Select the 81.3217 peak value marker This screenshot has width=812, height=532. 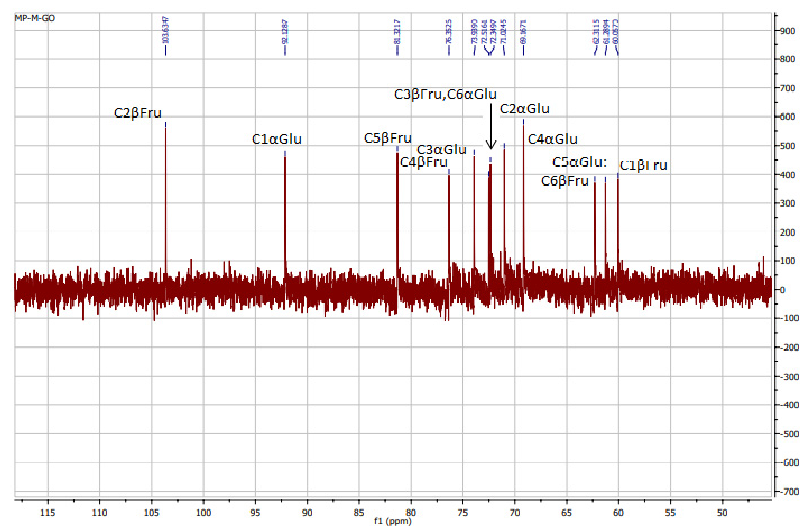click(x=397, y=31)
